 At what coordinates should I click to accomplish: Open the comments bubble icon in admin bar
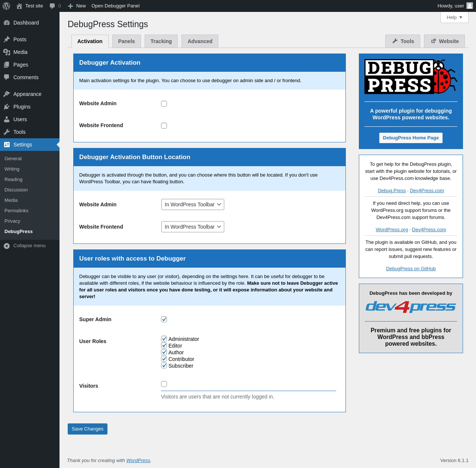click(52, 6)
